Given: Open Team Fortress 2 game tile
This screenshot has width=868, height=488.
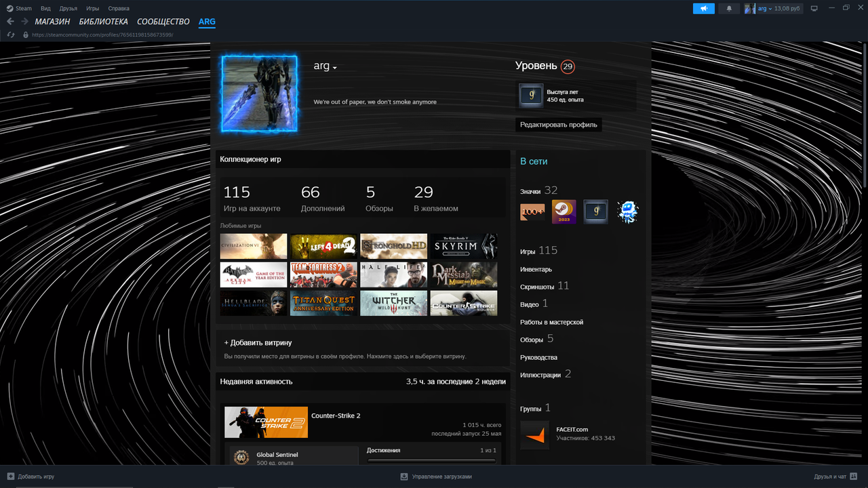Looking at the screenshot, I should point(323,275).
